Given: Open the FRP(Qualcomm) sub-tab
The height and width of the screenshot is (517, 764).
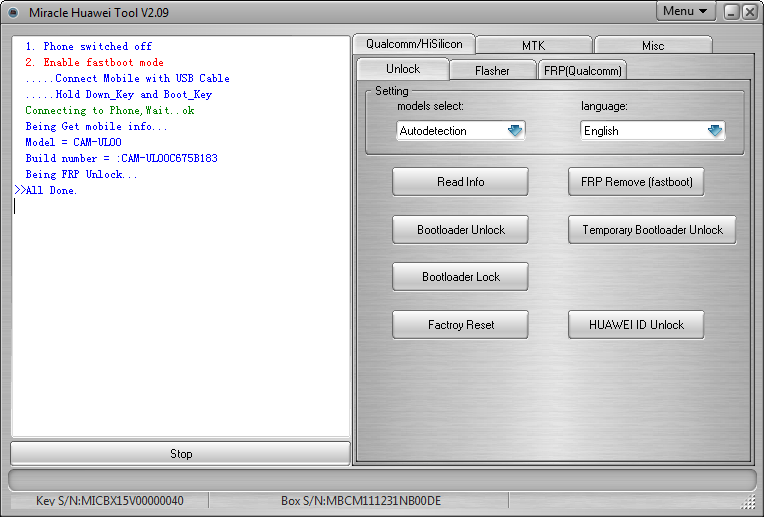Looking at the screenshot, I should click(583, 71).
